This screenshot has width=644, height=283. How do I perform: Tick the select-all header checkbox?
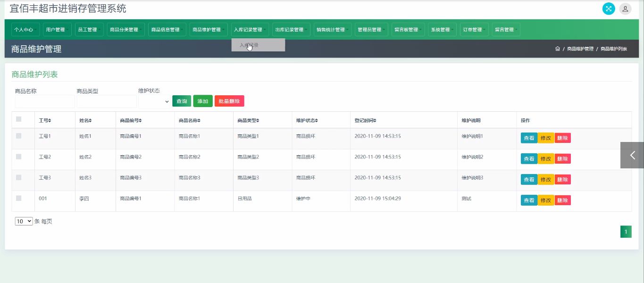[x=19, y=119]
